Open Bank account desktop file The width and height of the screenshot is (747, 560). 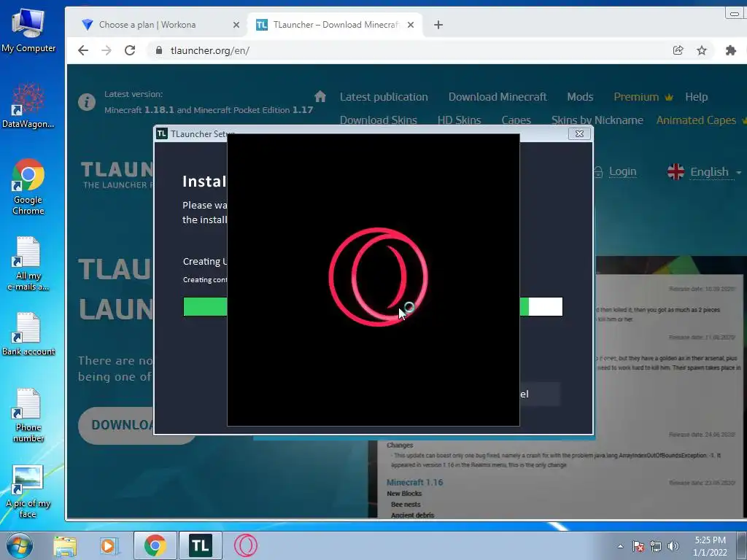tap(28, 334)
